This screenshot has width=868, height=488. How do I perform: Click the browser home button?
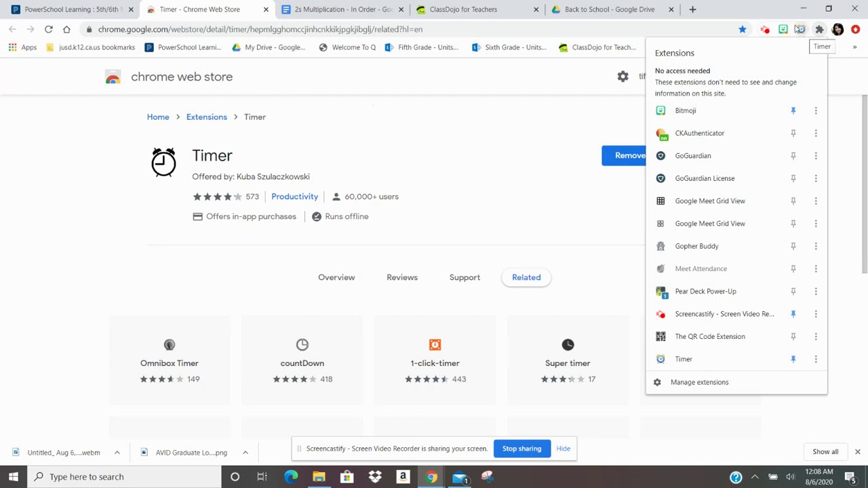[66, 29]
